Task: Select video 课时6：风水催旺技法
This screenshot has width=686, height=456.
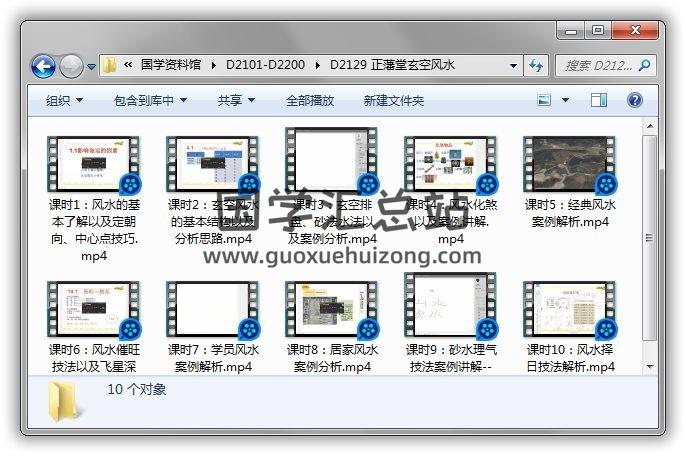Action: click(94, 310)
